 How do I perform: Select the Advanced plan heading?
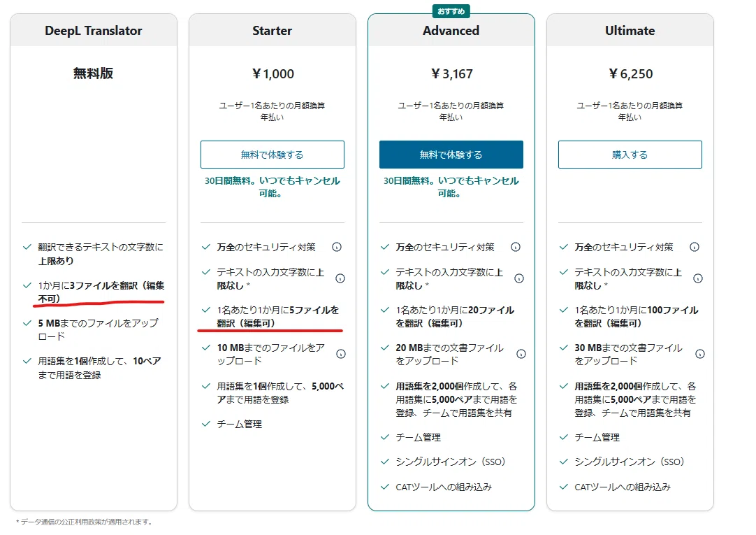pyautogui.click(x=451, y=31)
